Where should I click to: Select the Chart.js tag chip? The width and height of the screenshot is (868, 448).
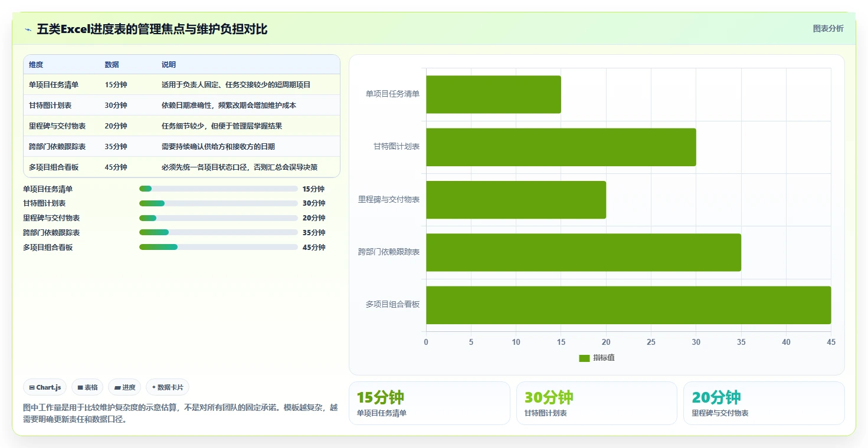point(45,387)
